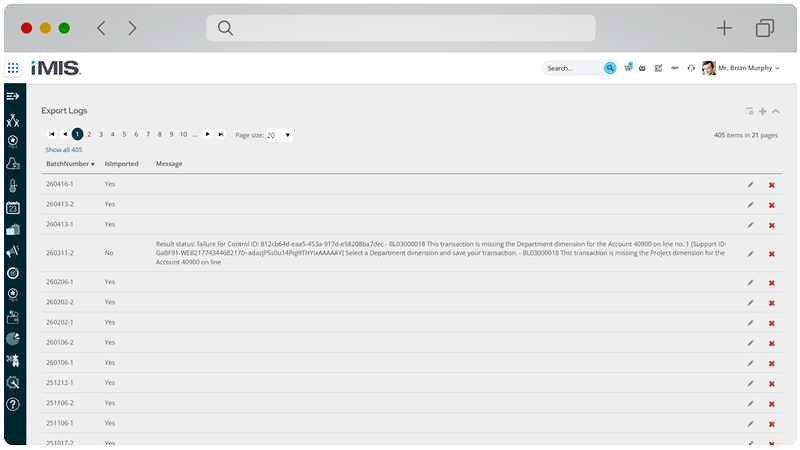Go to the previous page of logs
The width and height of the screenshot is (800, 450).
pyautogui.click(x=65, y=134)
